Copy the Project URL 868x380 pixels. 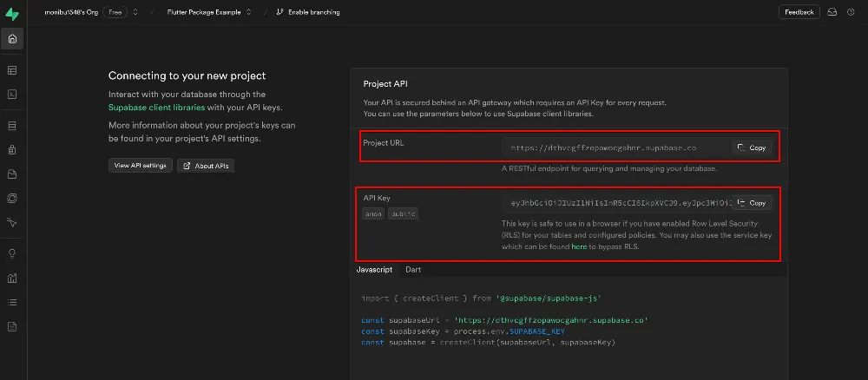(752, 147)
